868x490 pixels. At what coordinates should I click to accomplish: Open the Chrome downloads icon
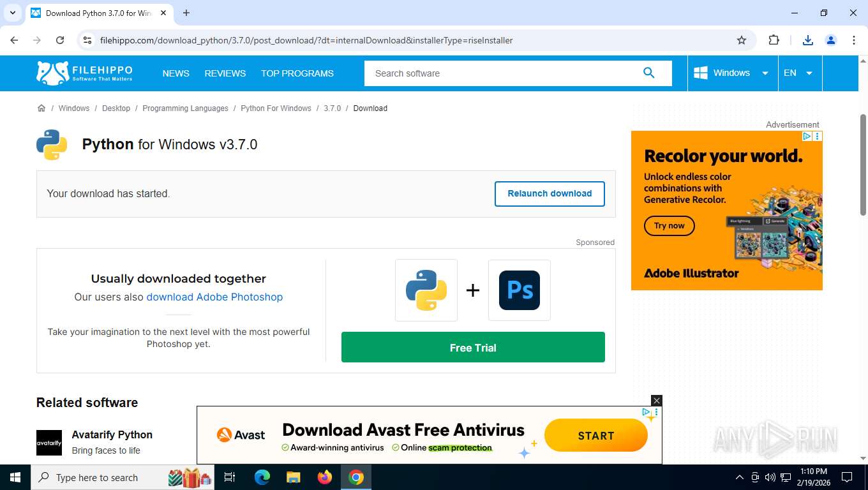[808, 40]
